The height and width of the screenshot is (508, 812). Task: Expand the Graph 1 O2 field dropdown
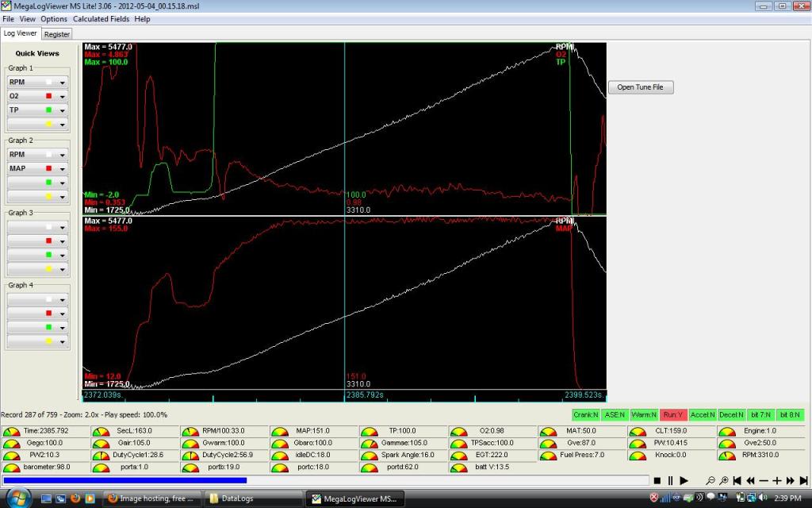[x=61, y=97]
